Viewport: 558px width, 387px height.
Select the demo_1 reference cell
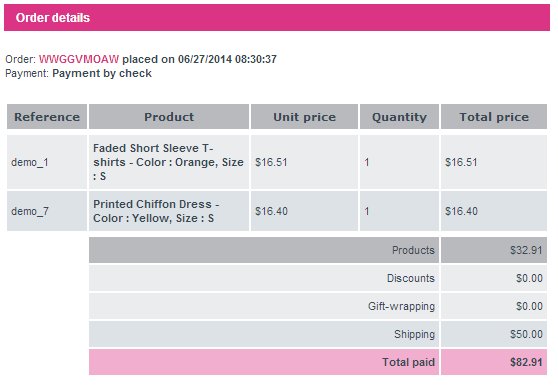(47, 162)
